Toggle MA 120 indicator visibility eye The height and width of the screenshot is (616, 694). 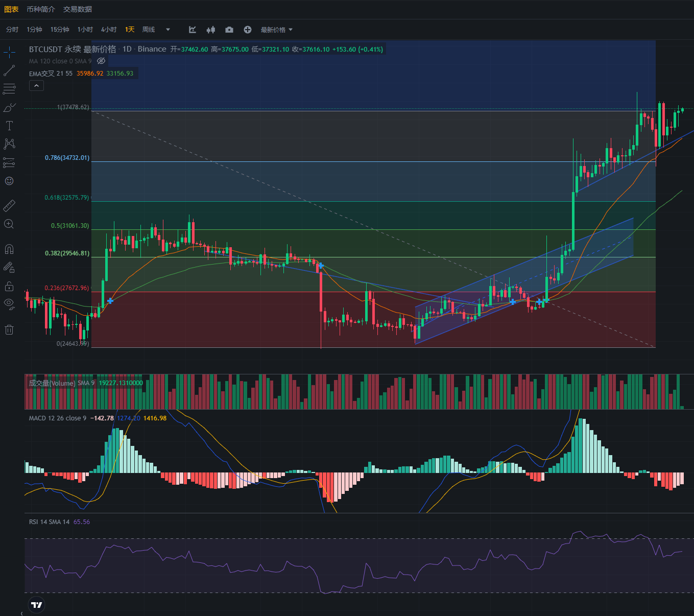(101, 61)
